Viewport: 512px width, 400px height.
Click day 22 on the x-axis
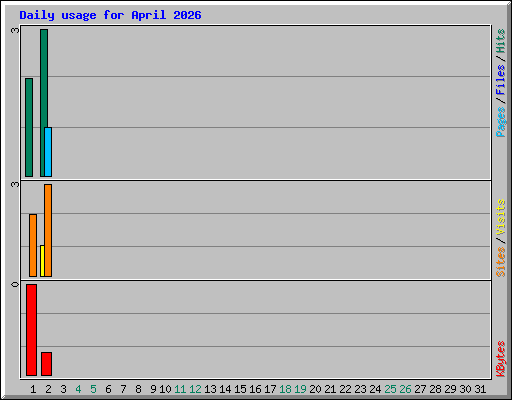345,389
